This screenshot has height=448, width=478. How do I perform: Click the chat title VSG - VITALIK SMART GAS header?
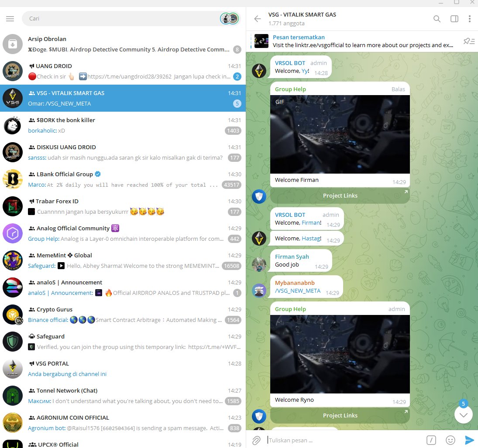[x=302, y=15]
